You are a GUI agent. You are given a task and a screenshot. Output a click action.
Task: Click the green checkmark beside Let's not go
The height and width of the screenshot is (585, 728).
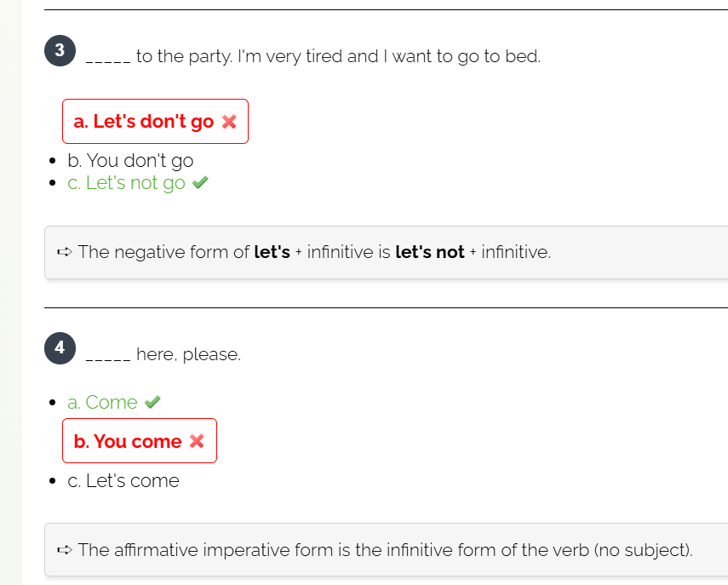click(200, 182)
